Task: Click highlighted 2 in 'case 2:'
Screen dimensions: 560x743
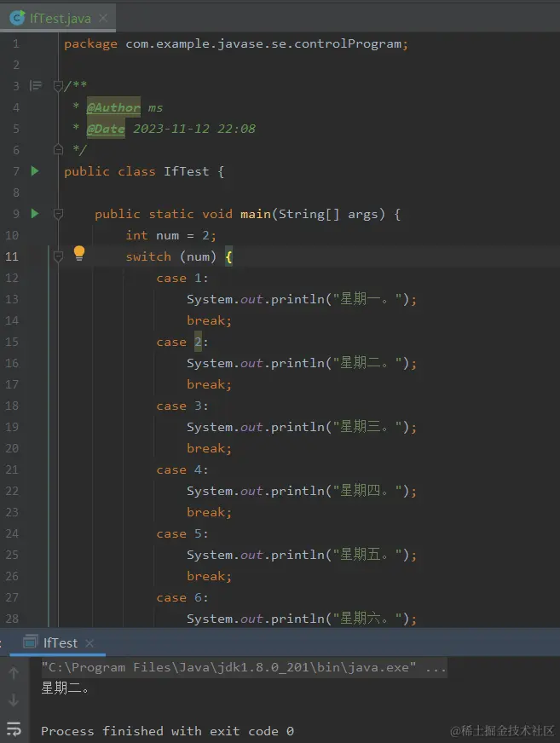Action: [198, 343]
